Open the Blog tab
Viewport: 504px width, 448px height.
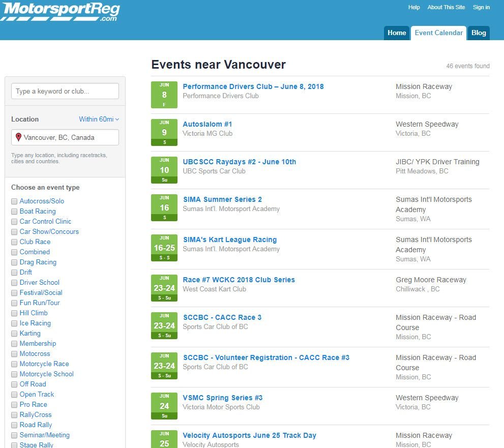479,33
